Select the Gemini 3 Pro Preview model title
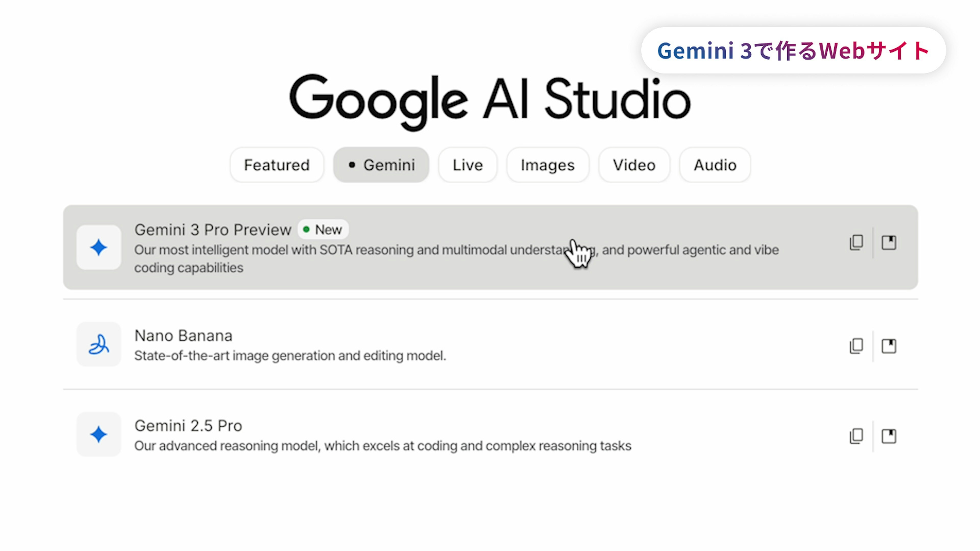 pyautogui.click(x=213, y=230)
